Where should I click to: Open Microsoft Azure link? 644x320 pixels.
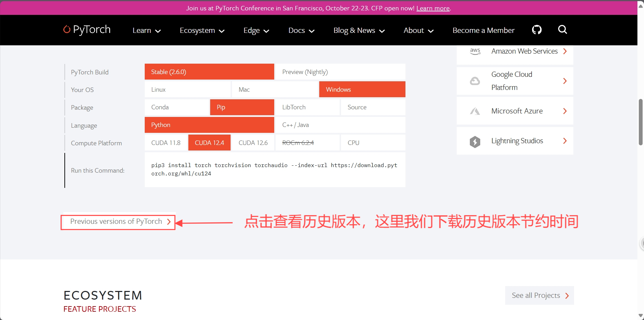click(x=515, y=111)
